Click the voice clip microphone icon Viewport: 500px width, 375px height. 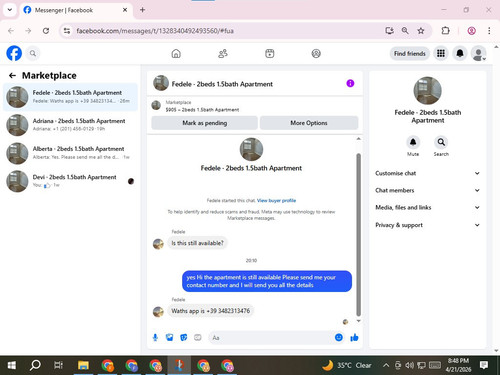[155, 338]
